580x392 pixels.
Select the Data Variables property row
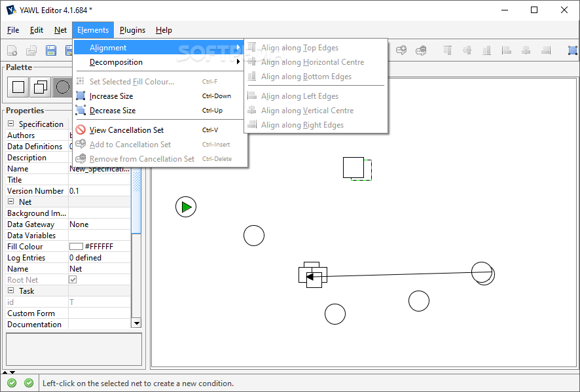coord(69,235)
